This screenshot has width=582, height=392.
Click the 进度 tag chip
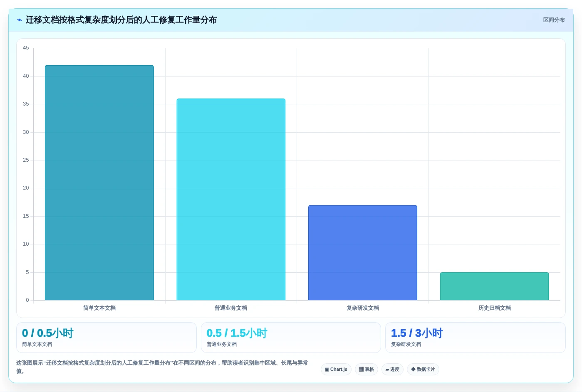click(x=392, y=369)
